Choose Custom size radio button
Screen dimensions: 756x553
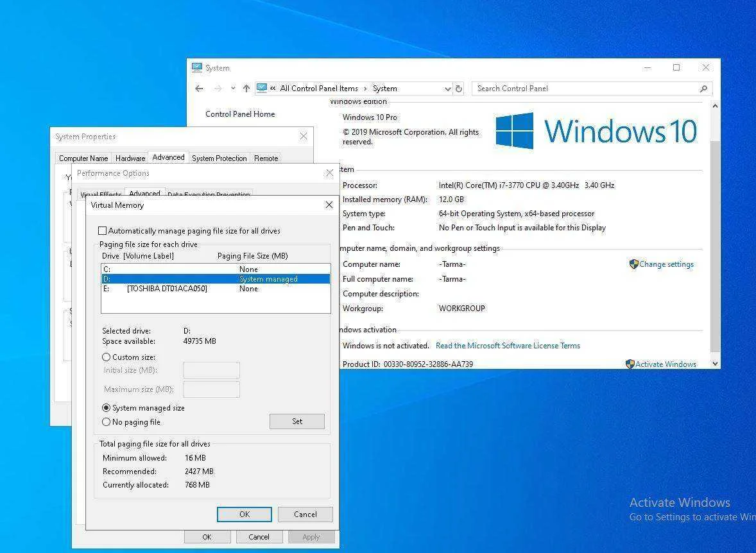106,357
